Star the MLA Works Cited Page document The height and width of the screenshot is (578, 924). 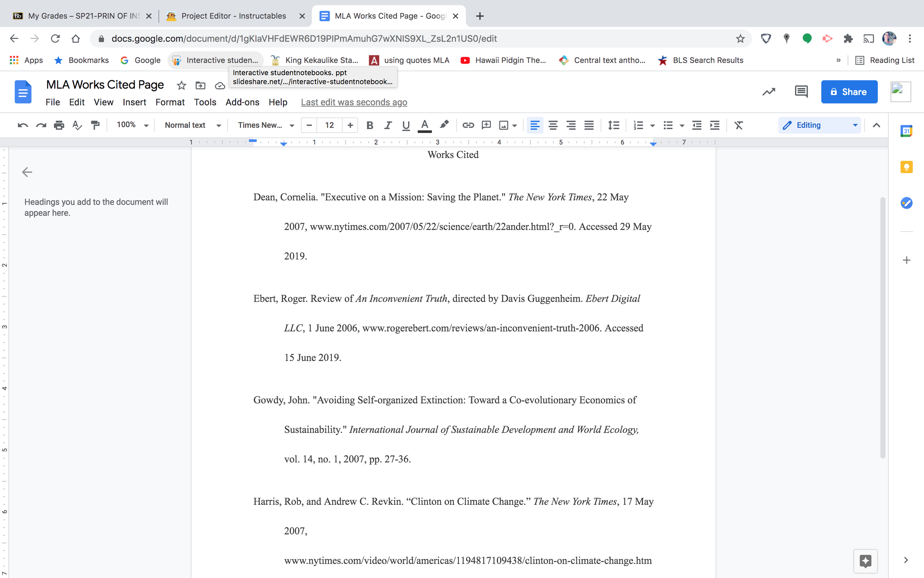[x=181, y=86]
